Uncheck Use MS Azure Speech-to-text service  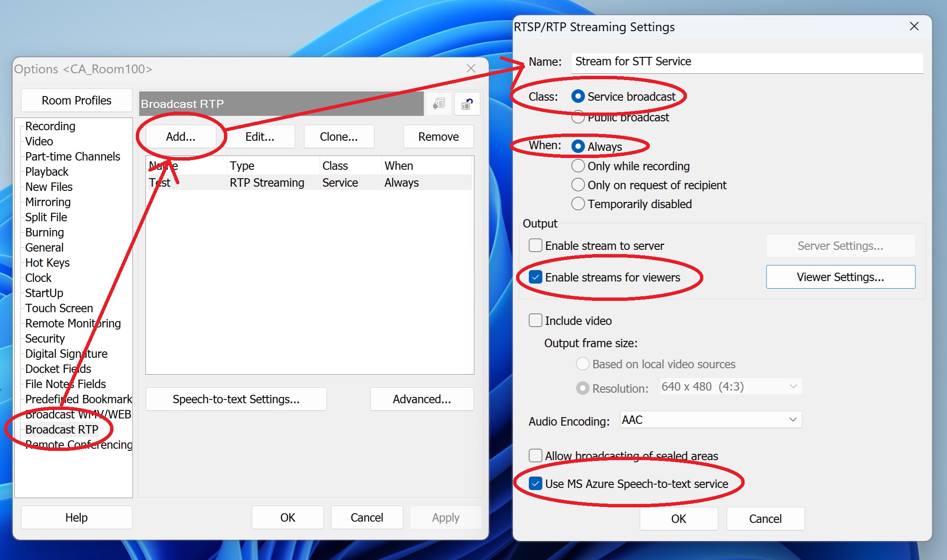tap(535, 483)
